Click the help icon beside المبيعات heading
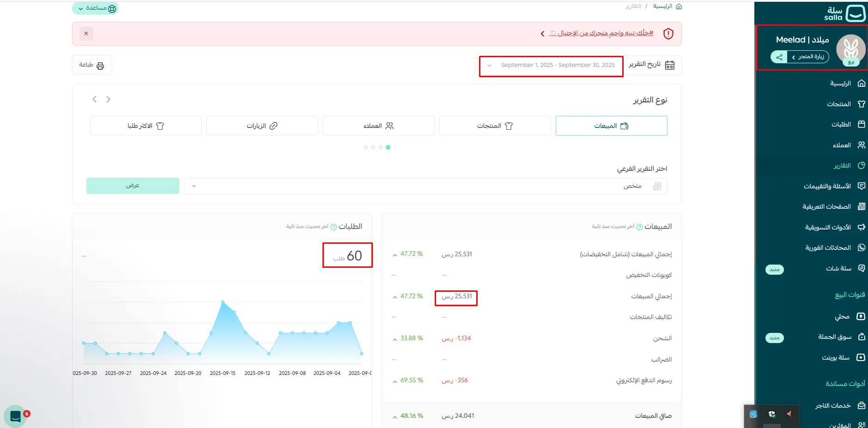Viewport: 868px width, 428px height. click(x=640, y=227)
